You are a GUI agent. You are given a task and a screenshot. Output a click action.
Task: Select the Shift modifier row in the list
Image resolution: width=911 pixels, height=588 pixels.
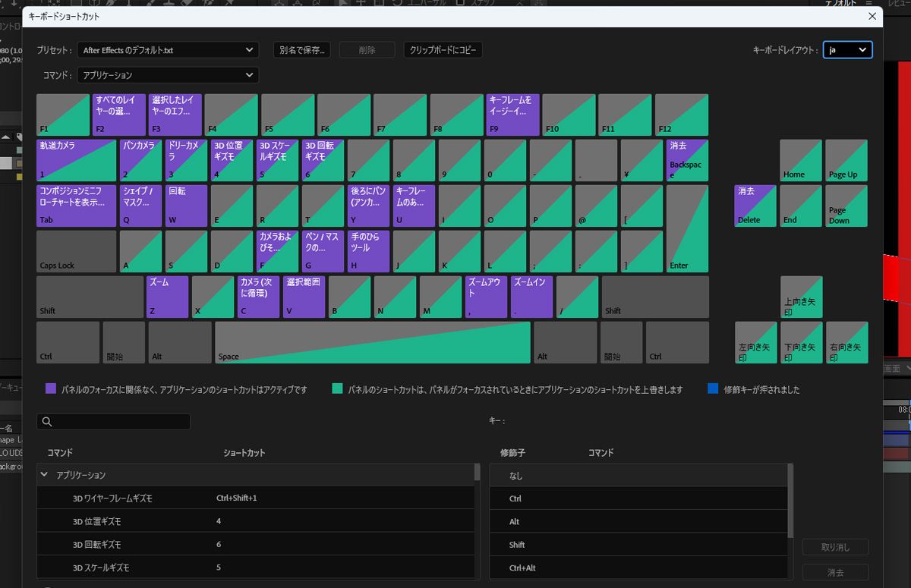[x=638, y=545]
